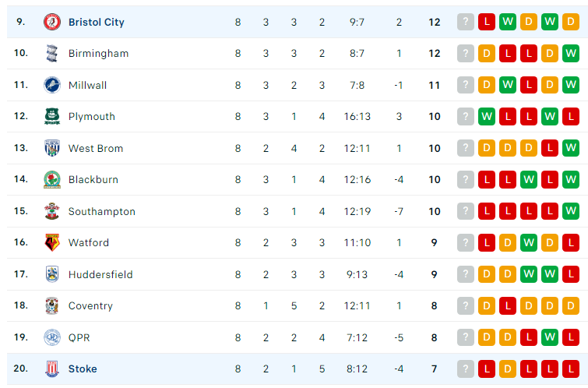Click Stoke's orange D form badge
This screenshot has width=588, height=388.
pyautogui.click(x=507, y=369)
